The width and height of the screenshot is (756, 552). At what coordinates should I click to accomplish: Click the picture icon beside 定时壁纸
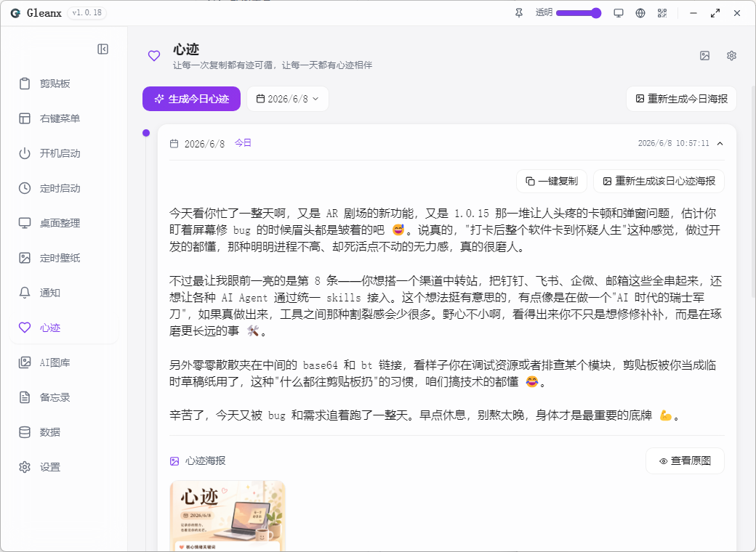coord(25,258)
